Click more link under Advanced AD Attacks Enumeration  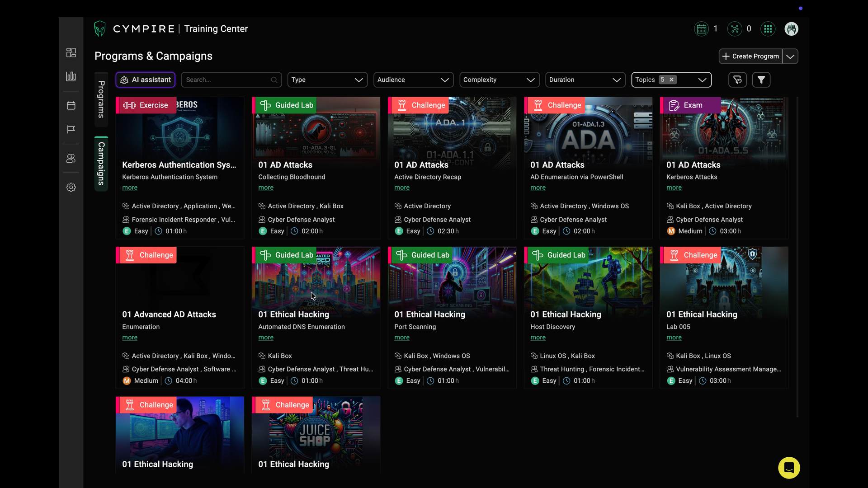tap(130, 338)
